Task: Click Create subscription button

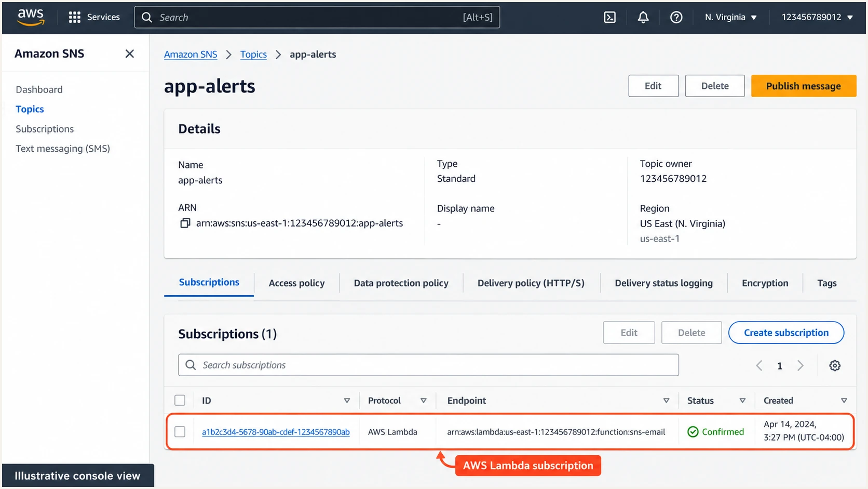Action: [x=786, y=333]
